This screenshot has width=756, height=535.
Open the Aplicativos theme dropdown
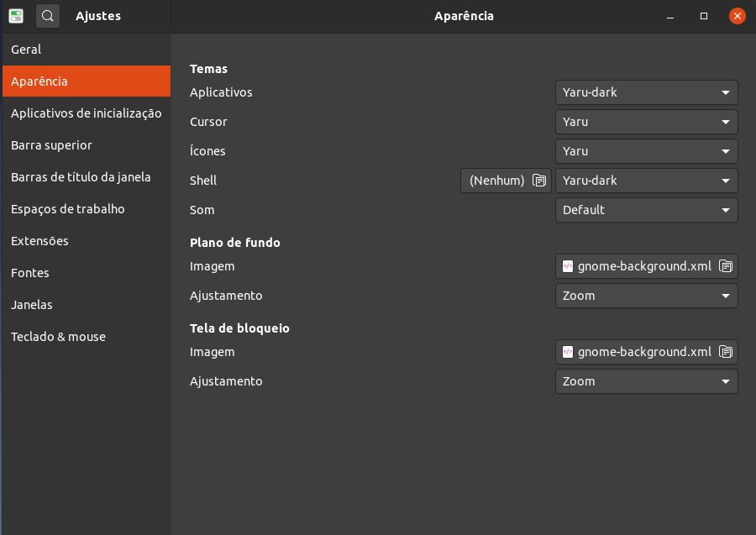click(x=646, y=92)
